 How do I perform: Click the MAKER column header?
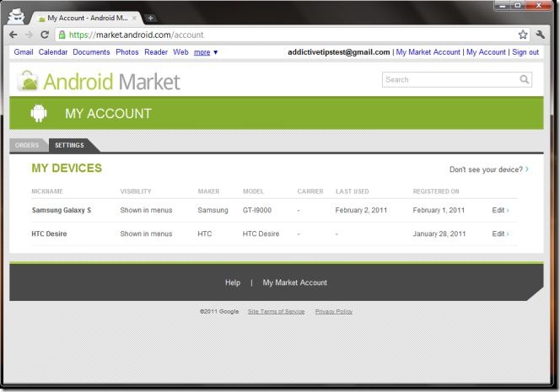coord(208,191)
